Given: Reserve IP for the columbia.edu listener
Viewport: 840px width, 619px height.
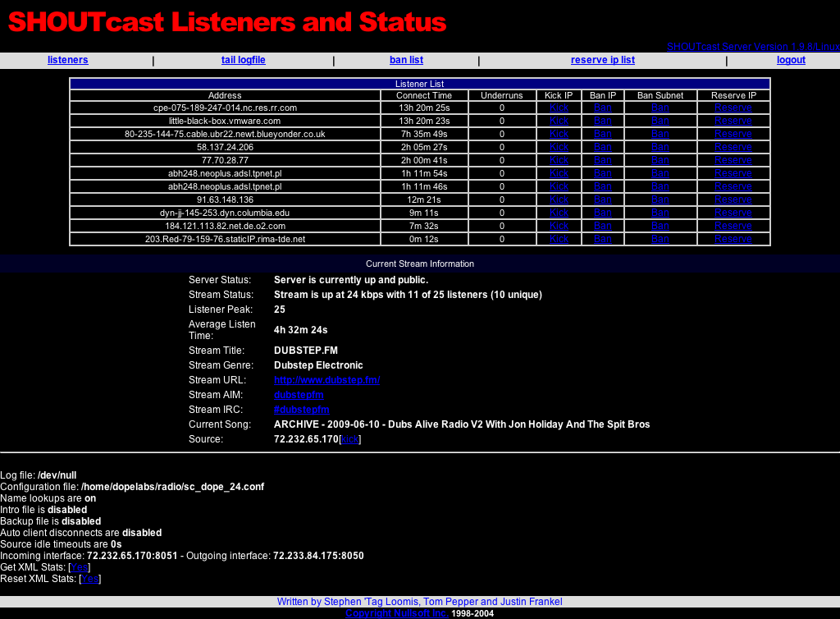Looking at the screenshot, I should (x=733, y=213).
